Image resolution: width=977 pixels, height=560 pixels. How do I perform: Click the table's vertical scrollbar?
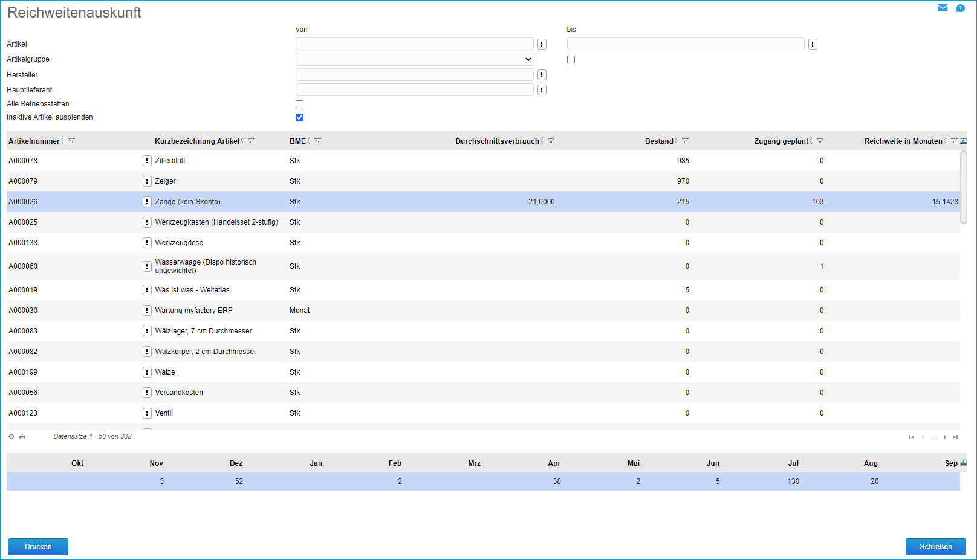coord(963,187)
